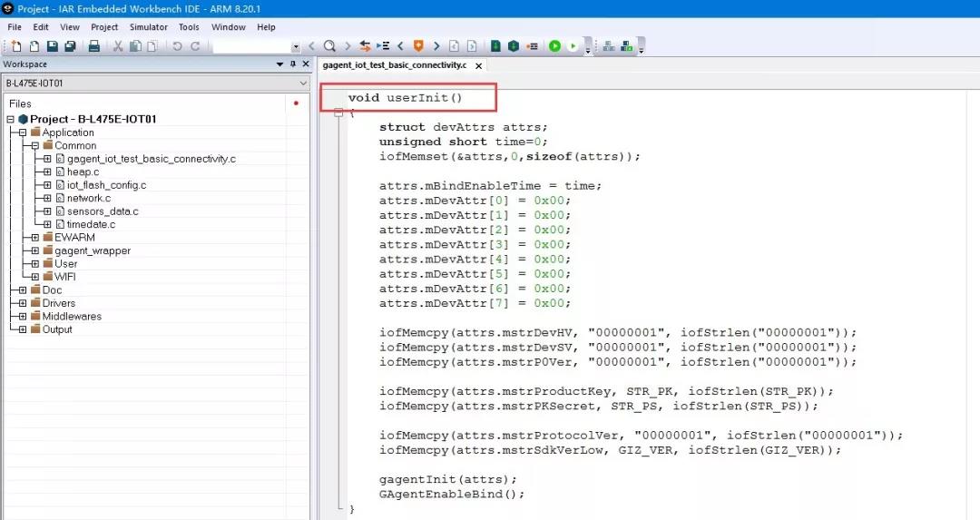980x520 pixels.
Task: Open the quick search dropdown arrow
Action: 296,47
